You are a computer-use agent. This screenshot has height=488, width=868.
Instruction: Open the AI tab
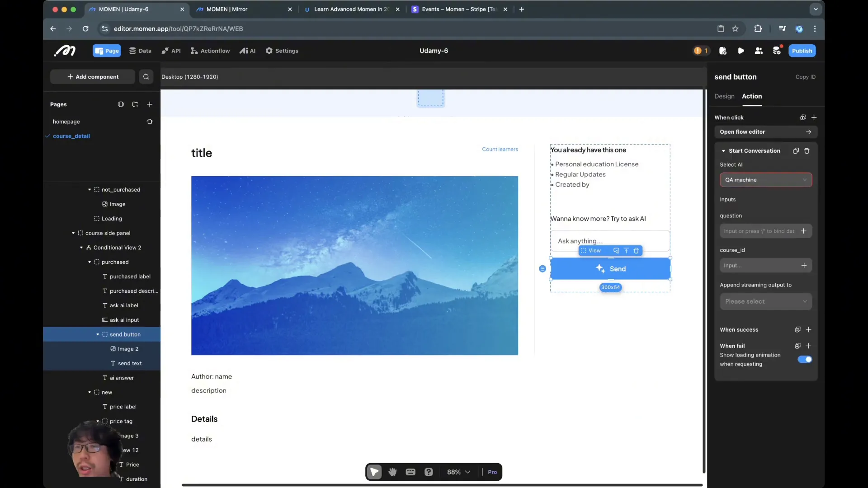click(x=247, y=51)
